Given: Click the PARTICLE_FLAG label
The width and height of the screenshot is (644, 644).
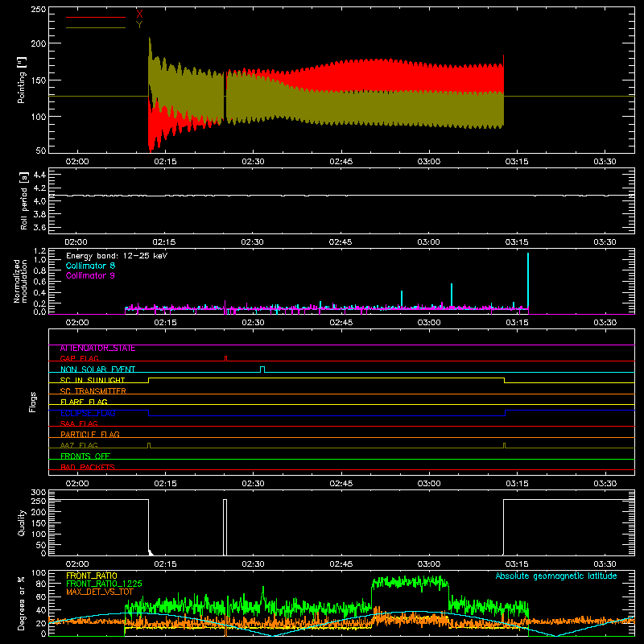Looking at the screenshot, I should coord(90,435).
